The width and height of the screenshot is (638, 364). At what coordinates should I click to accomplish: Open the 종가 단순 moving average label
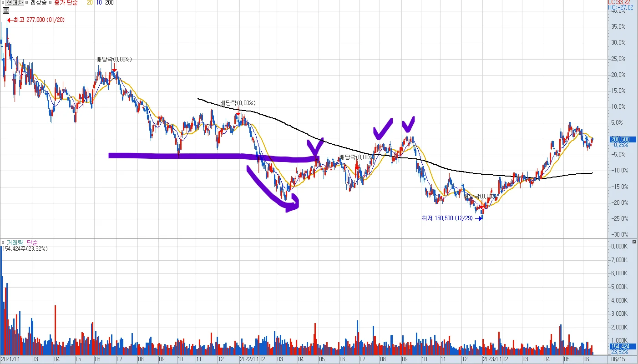pyautogui.click(x=66, y=3)
